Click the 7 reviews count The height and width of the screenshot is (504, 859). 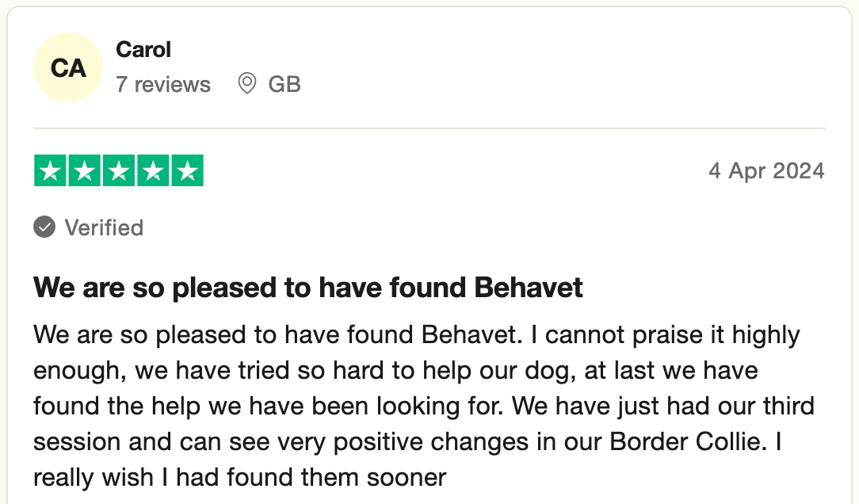[163, 84]
